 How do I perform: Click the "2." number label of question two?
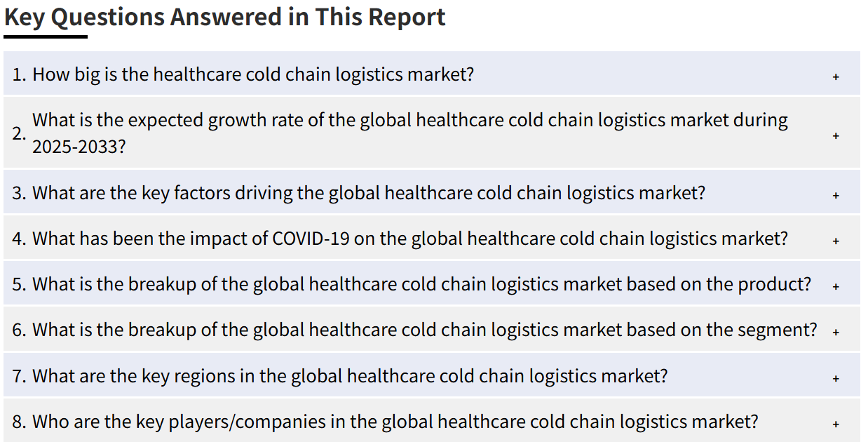(x=20, y=133)
